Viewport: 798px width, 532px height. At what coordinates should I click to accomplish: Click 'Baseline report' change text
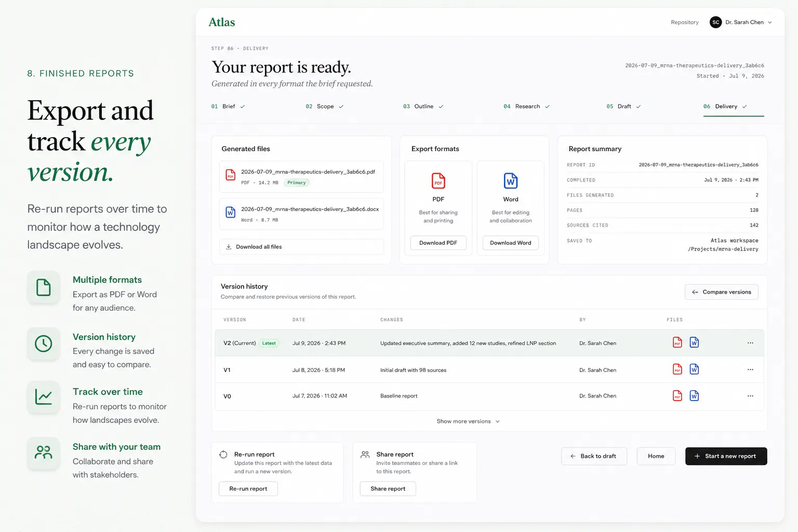click(x=398, y=396)
